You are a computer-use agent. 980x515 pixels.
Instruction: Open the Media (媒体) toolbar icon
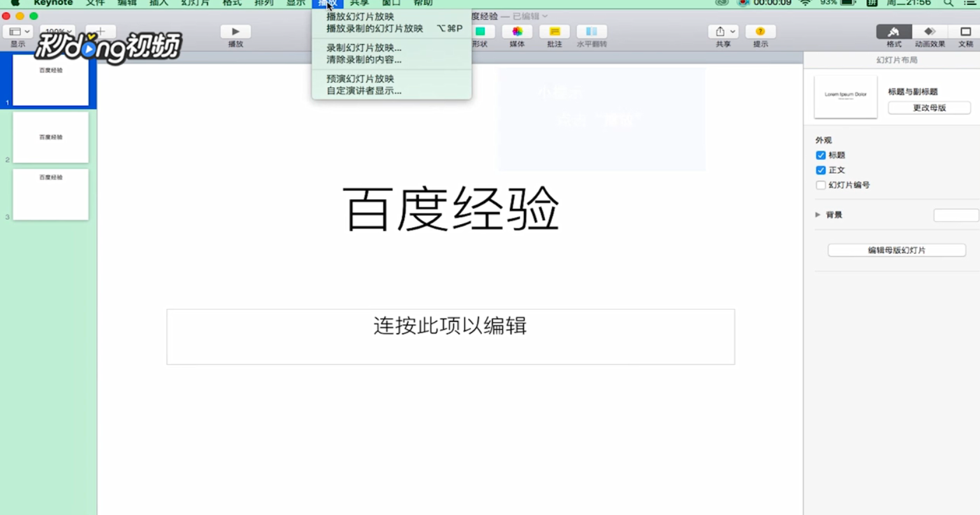tap(517, 31)
